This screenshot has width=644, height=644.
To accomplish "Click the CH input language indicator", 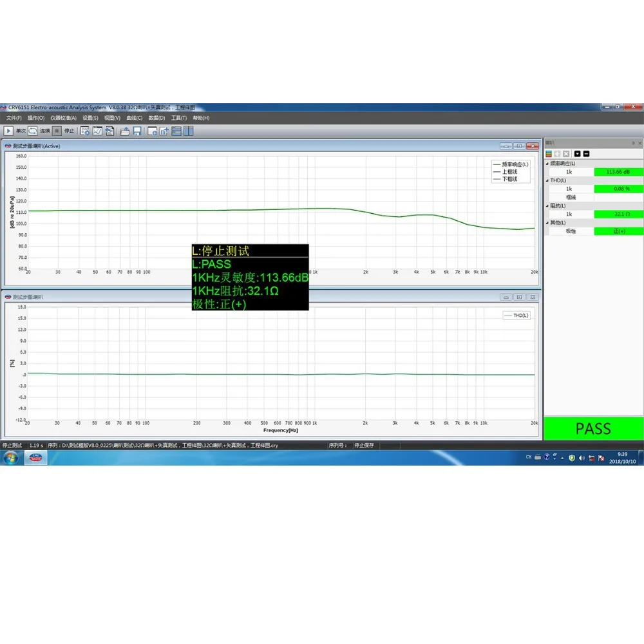I will point(529,457).
